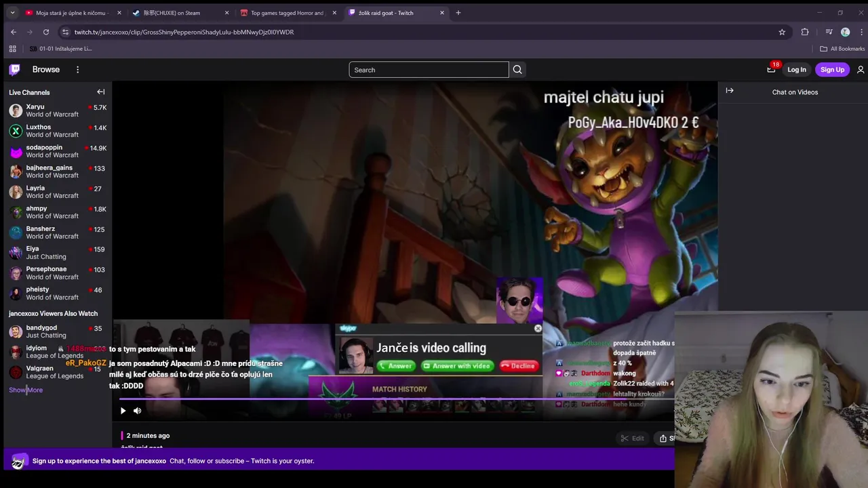Open Luxthos channel in sidebar
The width and height of the screenshot is (868, 488).
[58, 131]
